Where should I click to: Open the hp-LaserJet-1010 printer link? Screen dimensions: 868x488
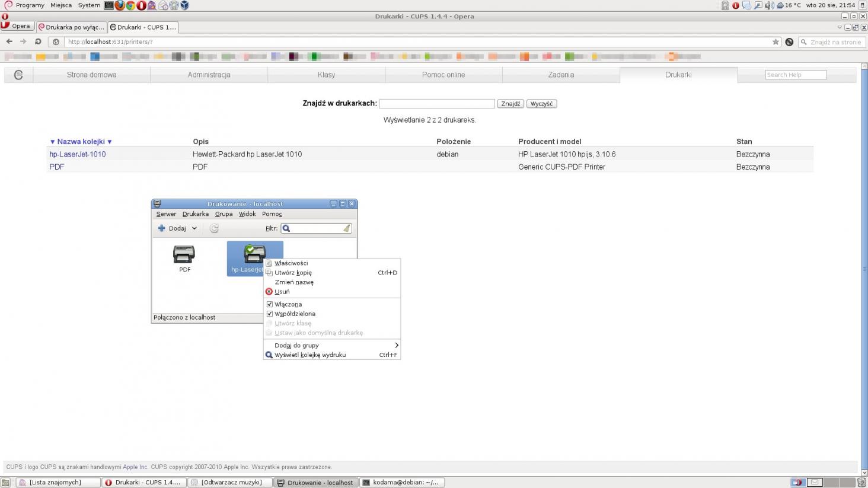point(78,154)
